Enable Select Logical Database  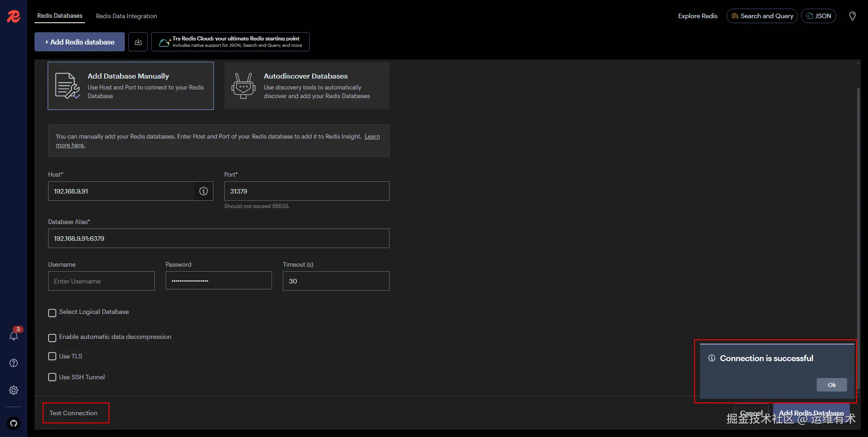(52, 313)
